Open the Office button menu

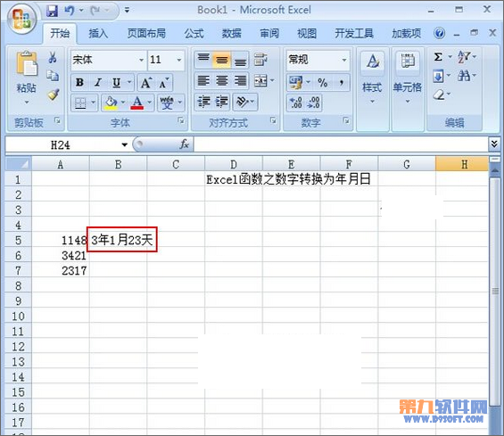tap(21, 19)
